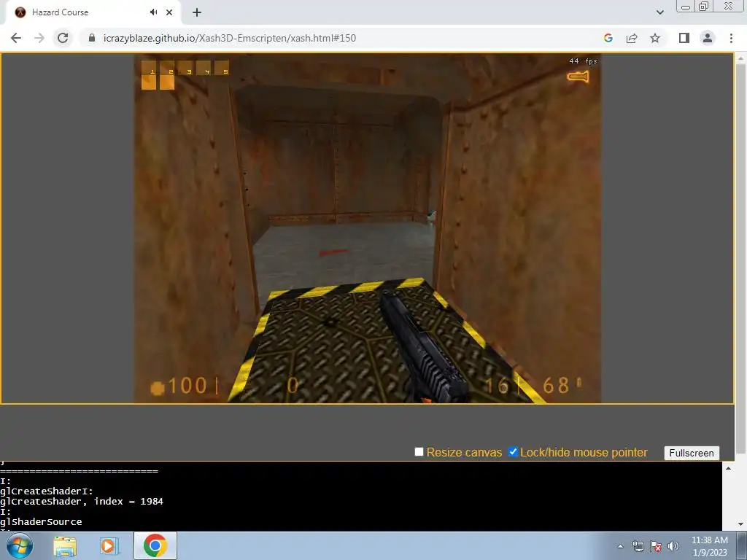
Task: Click the Google icon in address bar
Action: 608,38
